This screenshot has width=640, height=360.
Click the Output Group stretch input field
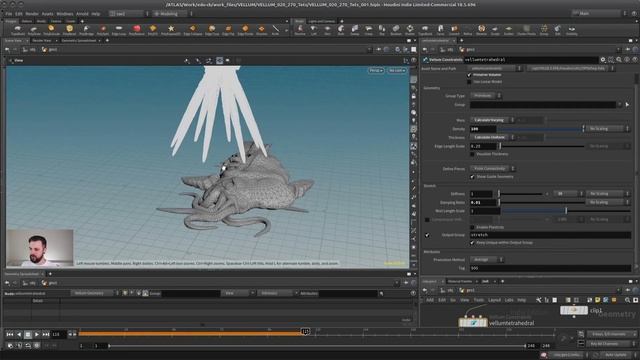click(x=550, y=235)
